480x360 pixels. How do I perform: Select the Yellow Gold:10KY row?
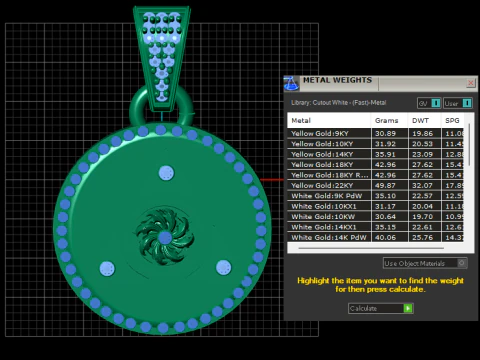[x=375, y=144]
